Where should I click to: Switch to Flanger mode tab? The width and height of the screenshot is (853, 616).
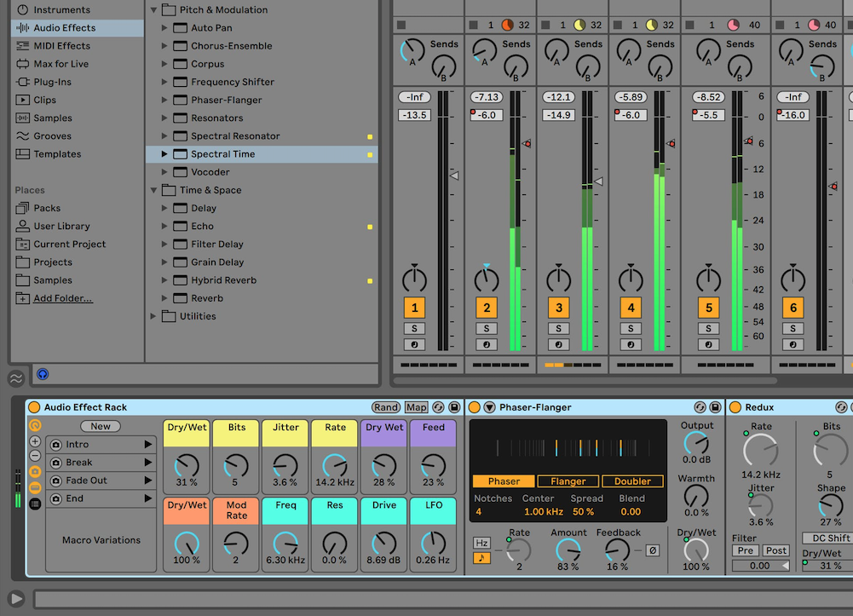click(568, 481)
